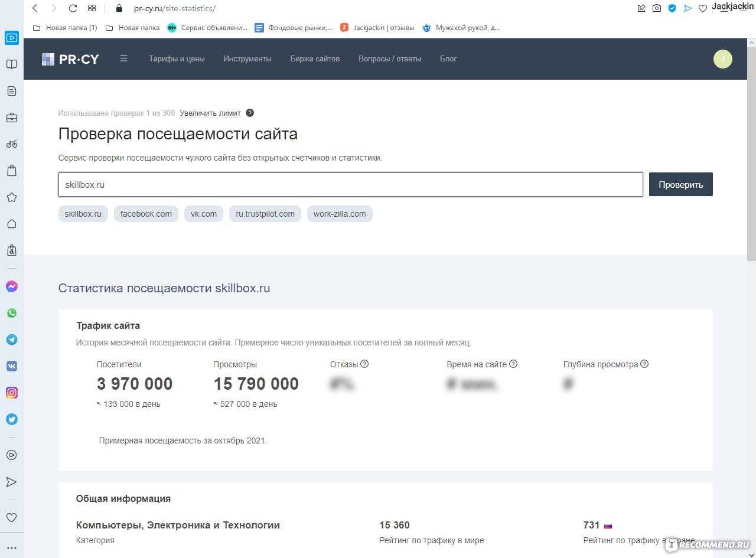Open the camera snapshot icon in address bar

[657, 8]
